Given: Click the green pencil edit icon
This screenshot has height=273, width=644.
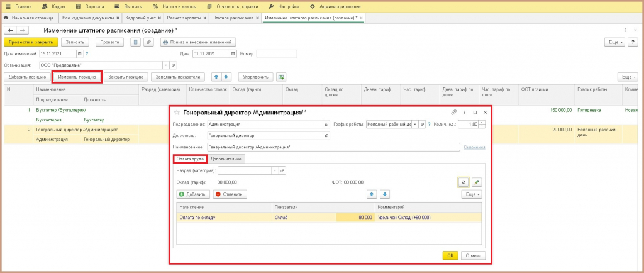Looking at the screenshot, I should [x=476, y=182].
